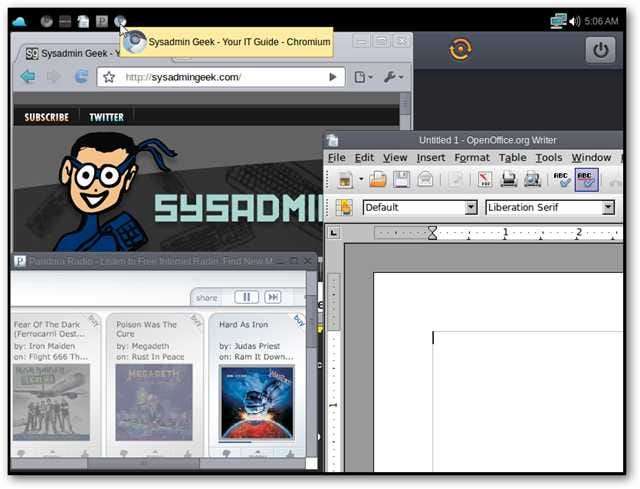Open the File menu in Writer

[337, 158]
